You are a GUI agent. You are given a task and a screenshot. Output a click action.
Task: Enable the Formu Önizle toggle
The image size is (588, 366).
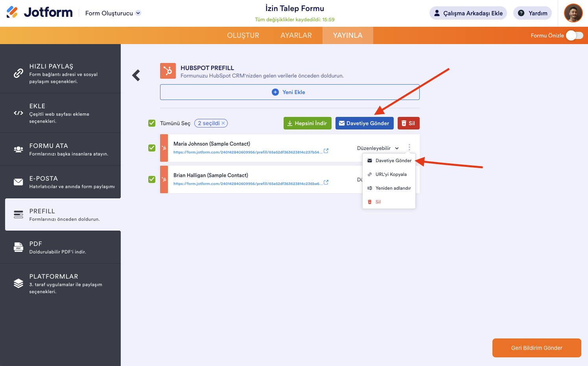click(575, 35)
